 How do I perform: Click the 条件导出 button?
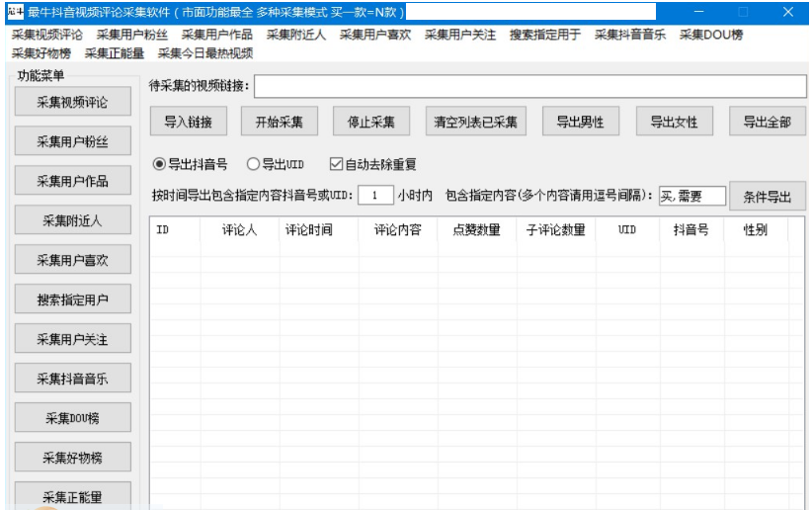click(x=768, y=196)
